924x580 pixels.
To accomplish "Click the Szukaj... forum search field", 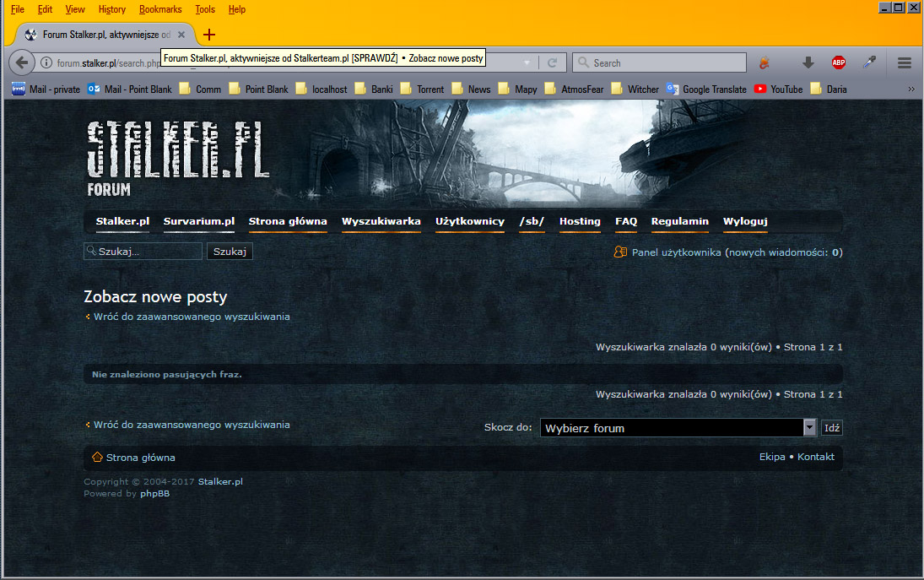I will pyautogui.click(x=143, y=252).
